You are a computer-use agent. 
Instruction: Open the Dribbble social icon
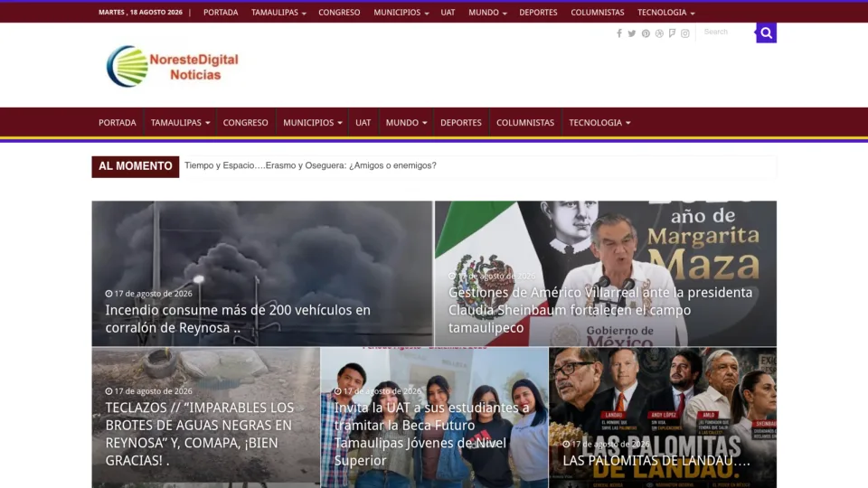[x=659, y=33]
